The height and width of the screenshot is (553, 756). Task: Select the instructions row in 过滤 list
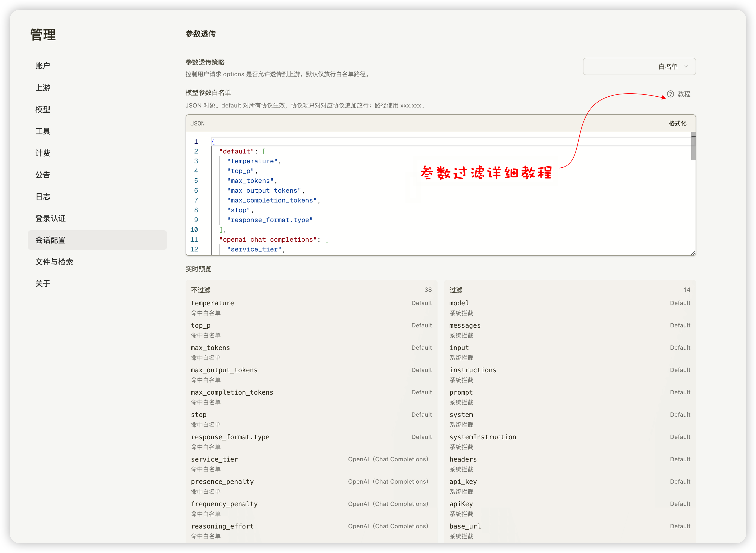(x=570, y=375)
